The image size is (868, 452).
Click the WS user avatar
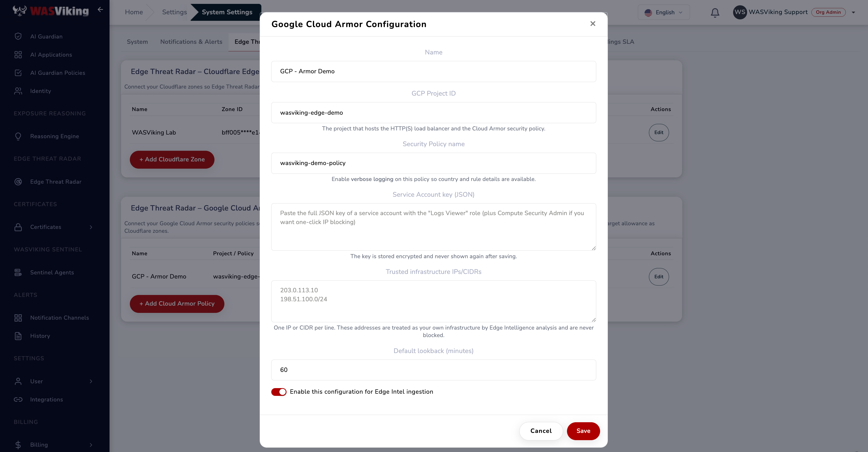click(x=740, y=12)
